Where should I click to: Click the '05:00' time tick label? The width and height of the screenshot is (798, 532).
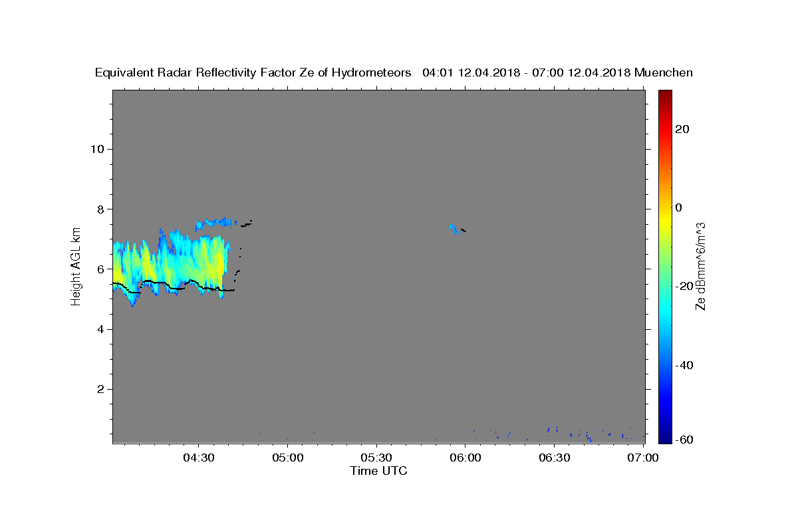click(288, 458)
